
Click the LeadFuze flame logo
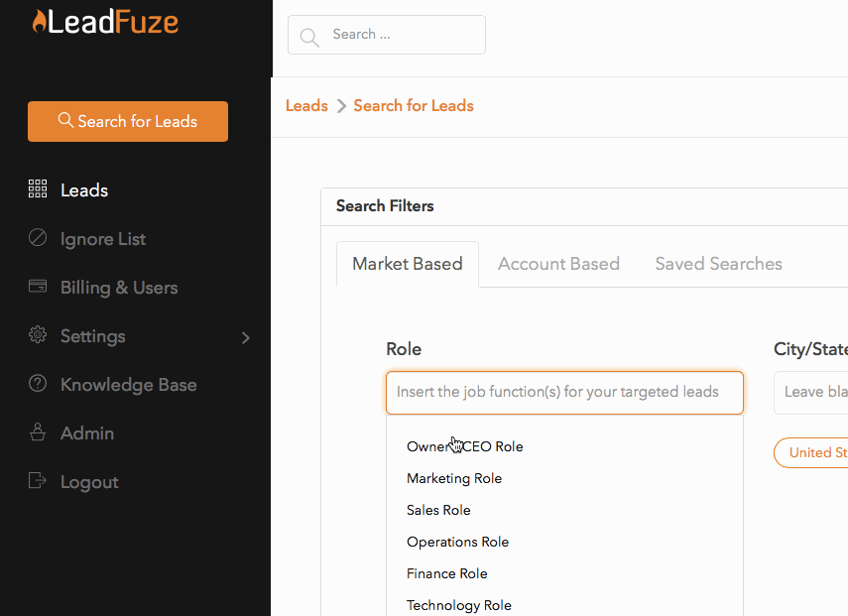pyautogui.click(x=39, y=22)
